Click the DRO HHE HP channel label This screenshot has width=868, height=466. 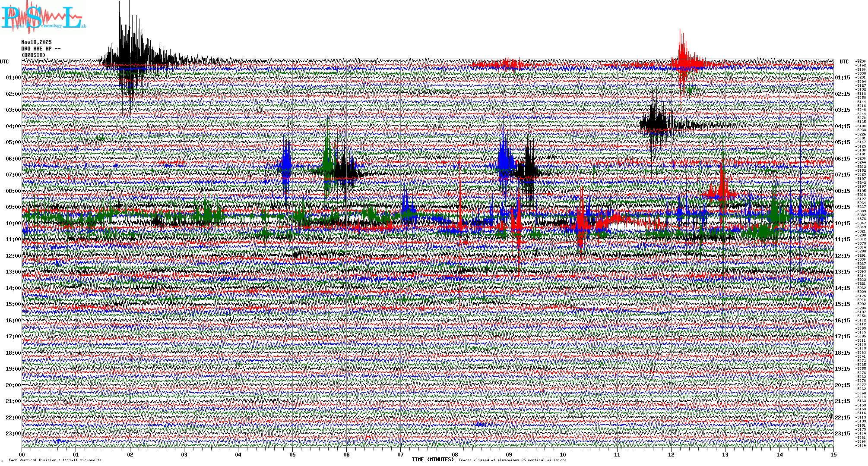[41, 49]
